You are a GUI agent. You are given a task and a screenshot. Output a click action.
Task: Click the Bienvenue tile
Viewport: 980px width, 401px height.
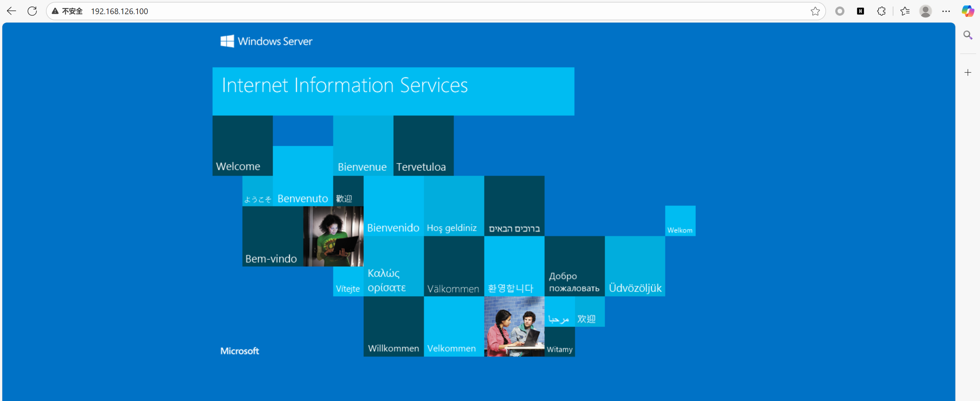pos(363,145)
